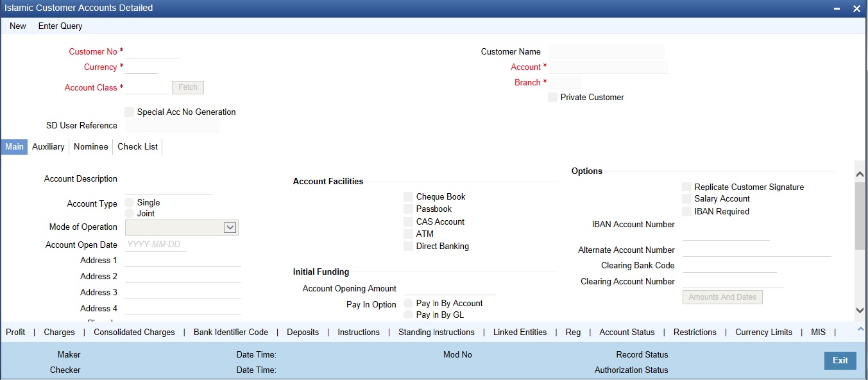Image resolution: width=868 pixels, height=380 pixels.
Task: Open the Profit link
Action: pos(15,332)
